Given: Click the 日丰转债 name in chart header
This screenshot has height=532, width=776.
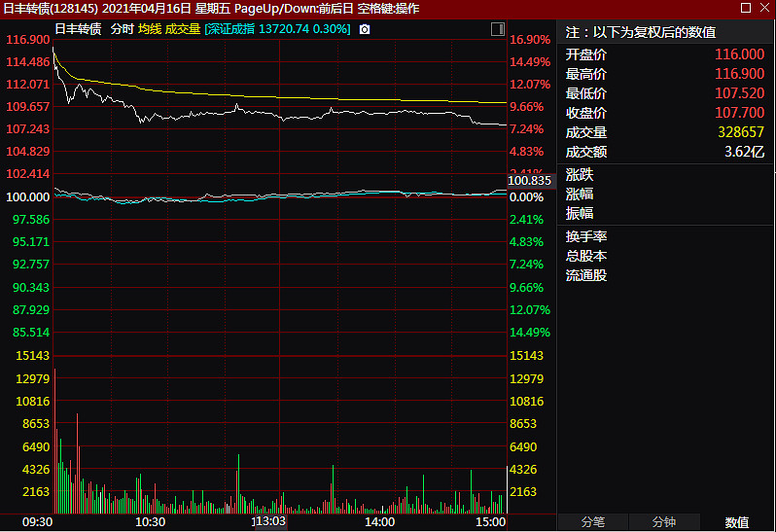Looking at the screenshot, I should click(78, 29).
